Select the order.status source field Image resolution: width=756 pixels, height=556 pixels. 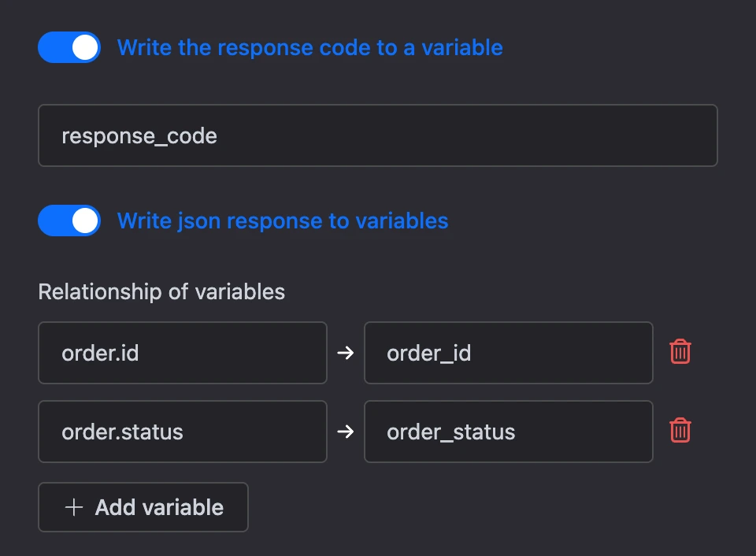[183, 432]
